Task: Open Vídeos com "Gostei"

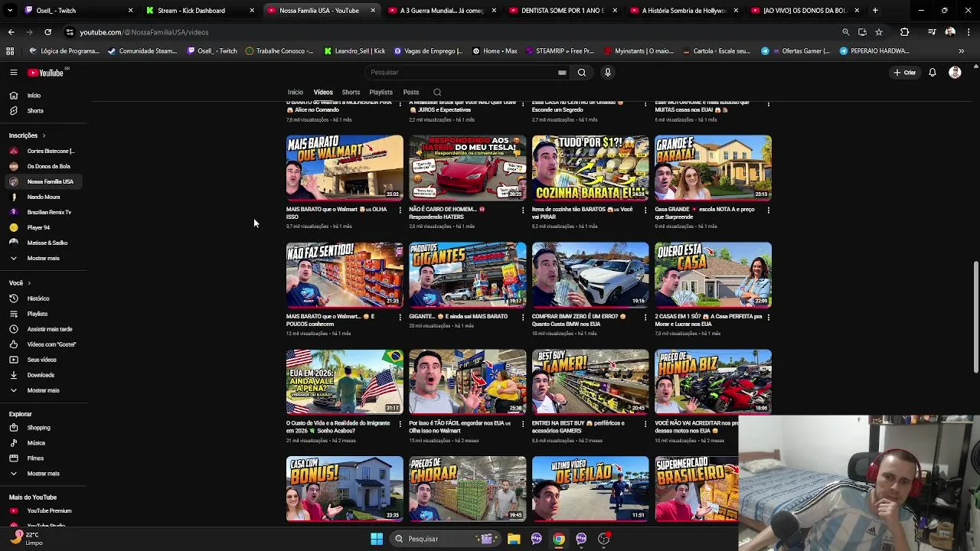Action: [x=44, y=344]
